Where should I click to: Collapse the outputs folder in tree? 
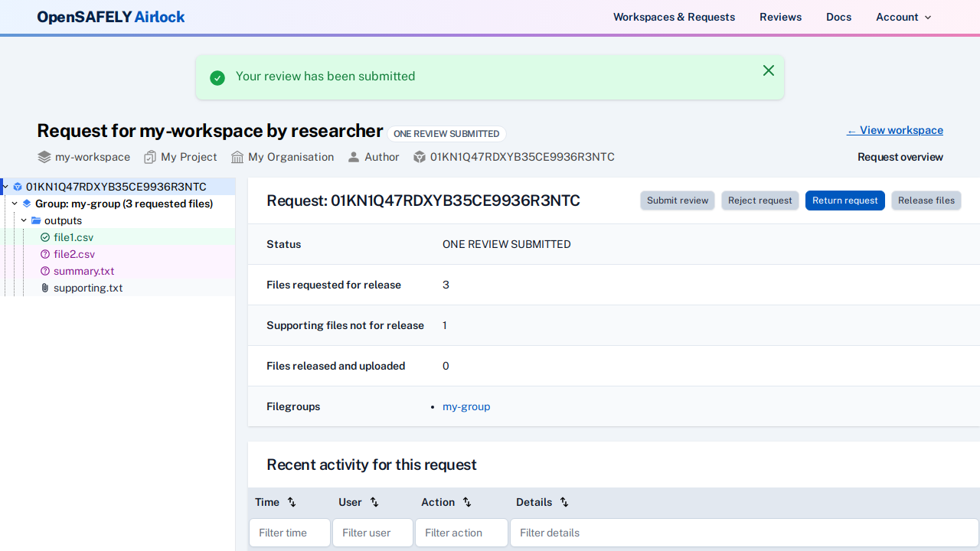point(24,220)
